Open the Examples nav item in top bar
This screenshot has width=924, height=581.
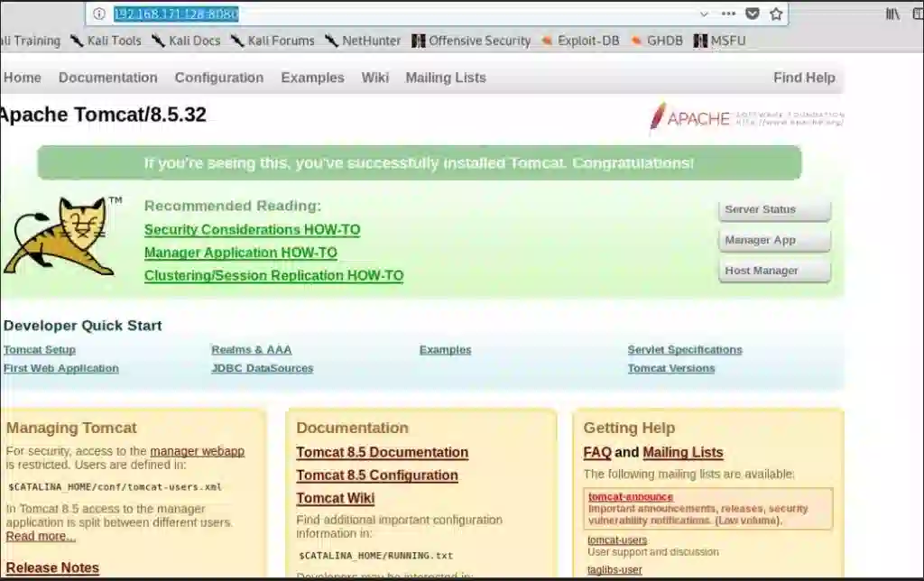(312, 78)
